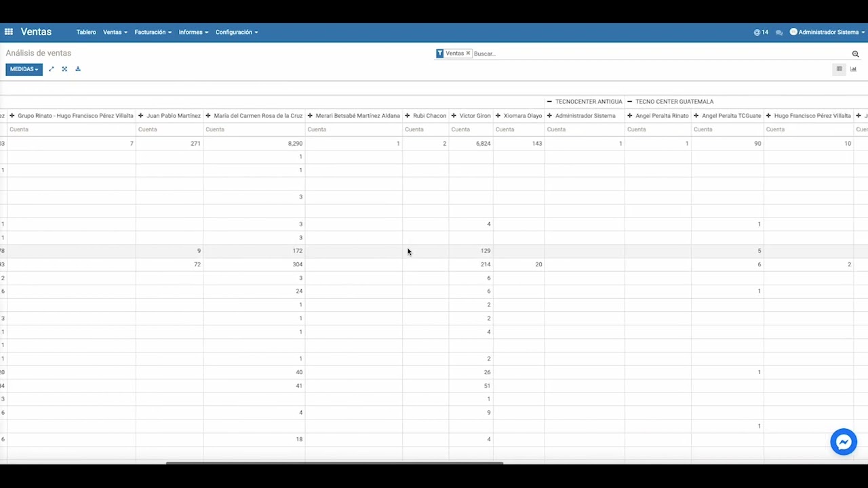Click the cell value 51
868x488 pixels.
487,386
